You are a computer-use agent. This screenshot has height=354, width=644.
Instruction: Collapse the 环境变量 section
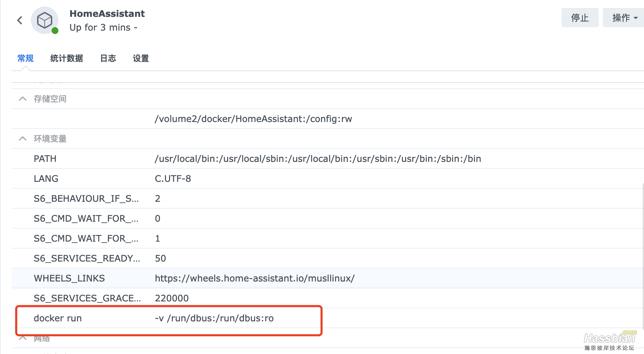(x=23, y=139)
